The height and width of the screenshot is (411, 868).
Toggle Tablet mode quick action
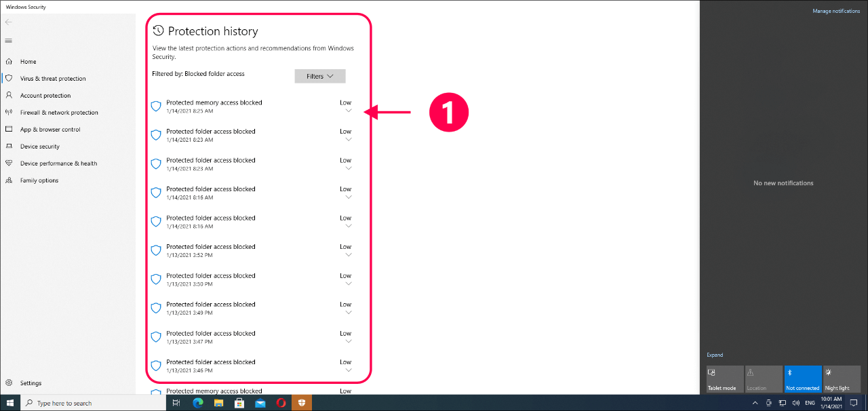(x=725, y=379)
